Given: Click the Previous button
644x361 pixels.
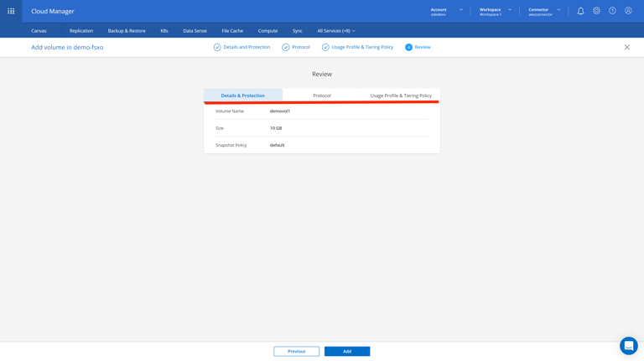Looking at the screenshot, I should [x=296, y=351].
